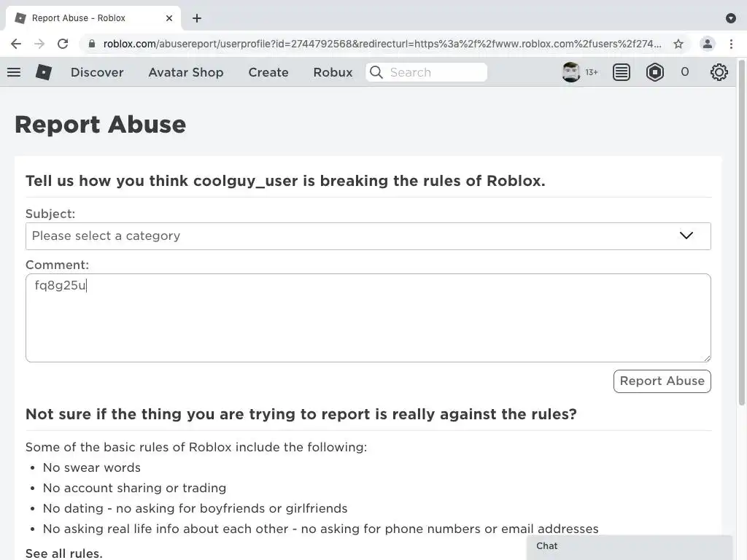
Task: Open the Avatar Shop menu item
Action: [186, 72]
